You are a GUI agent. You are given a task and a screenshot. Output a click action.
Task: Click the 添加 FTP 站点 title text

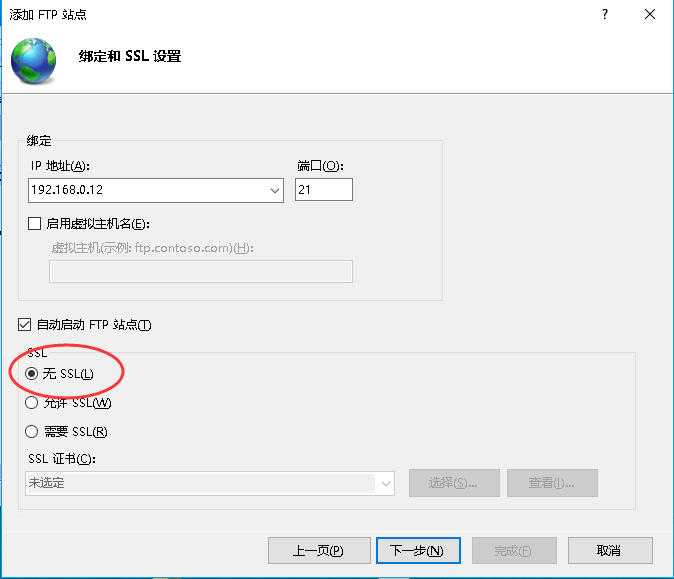(48, 15)
